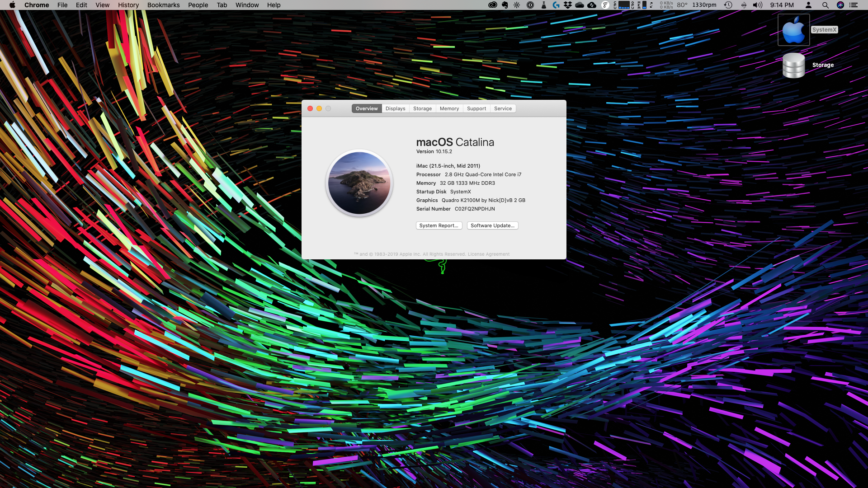The width and height of the screenshot is (868, 488).
Task: Click the Logitech G menu bar icon
Action: pos(556,5)
